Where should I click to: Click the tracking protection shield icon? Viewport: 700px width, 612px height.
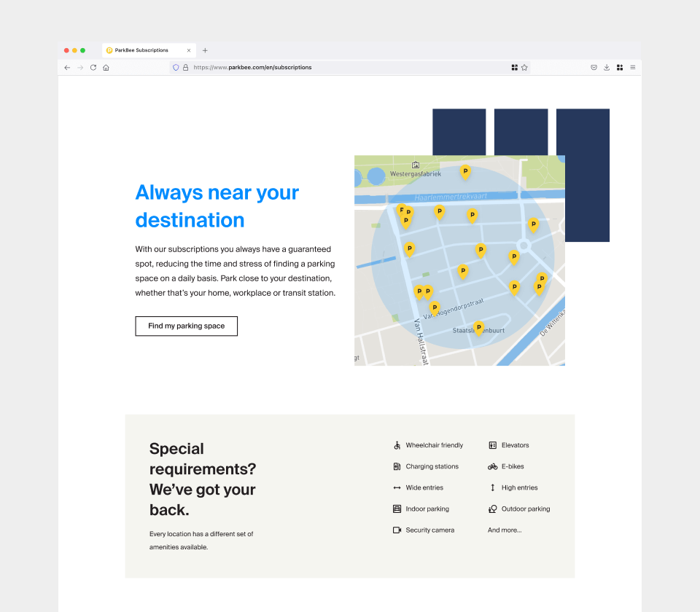[x=176, y=67]
